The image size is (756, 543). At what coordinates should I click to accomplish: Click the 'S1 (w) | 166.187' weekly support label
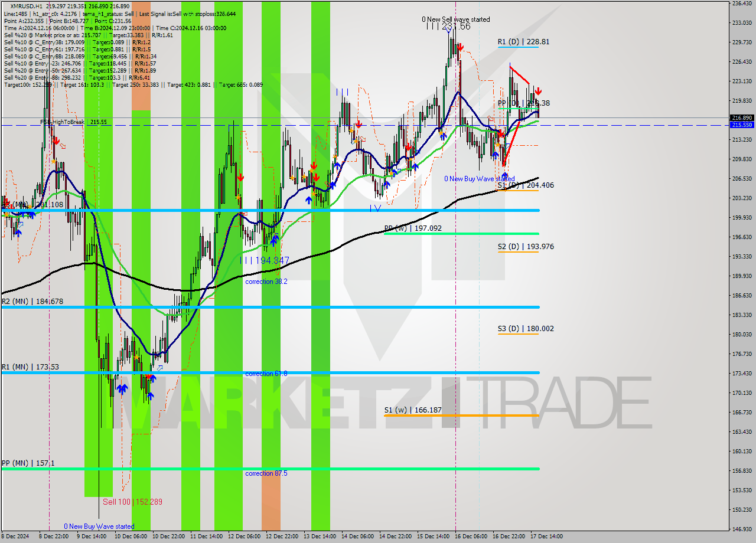point(413,410)
